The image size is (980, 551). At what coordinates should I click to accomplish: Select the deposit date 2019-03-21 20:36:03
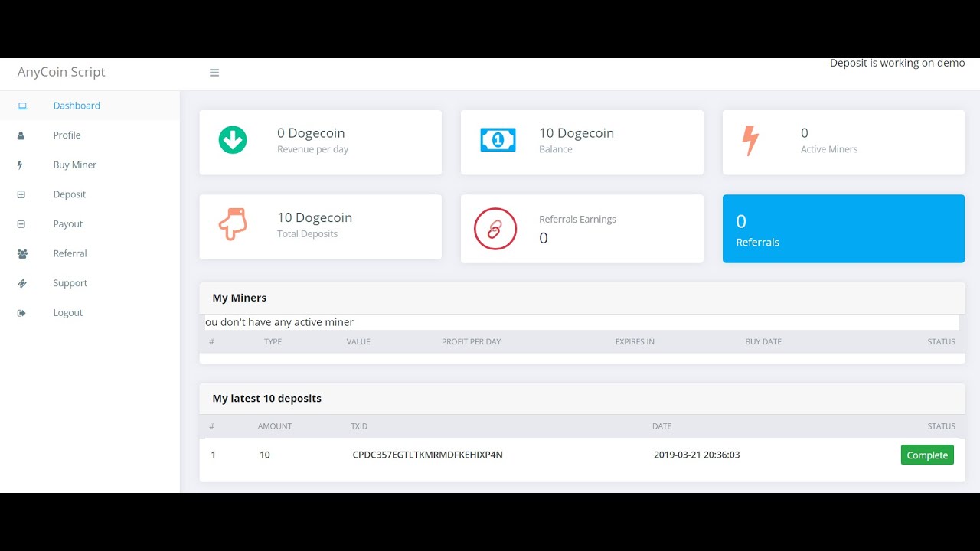pyautogui.click(x=697, y=455)
